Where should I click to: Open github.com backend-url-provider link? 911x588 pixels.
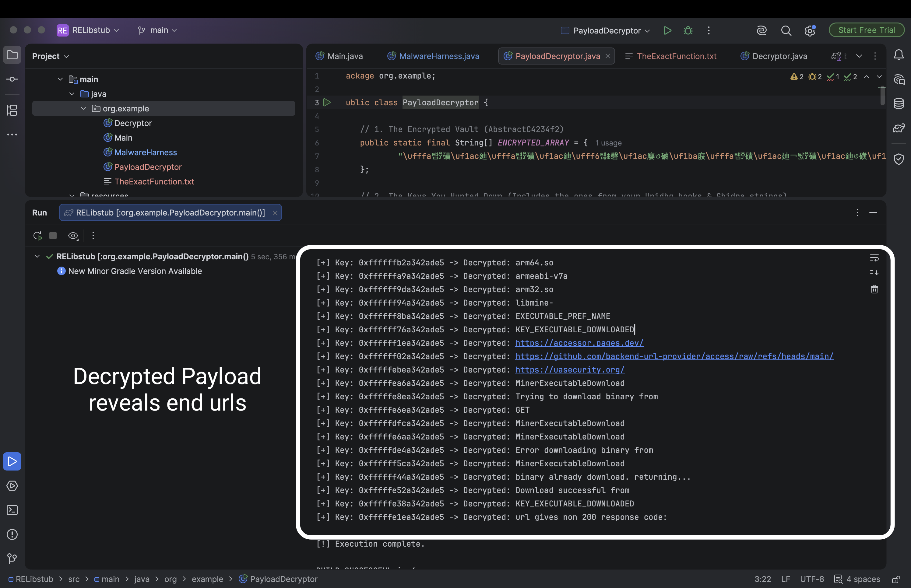pyautogui.click(x=674, y=356)
